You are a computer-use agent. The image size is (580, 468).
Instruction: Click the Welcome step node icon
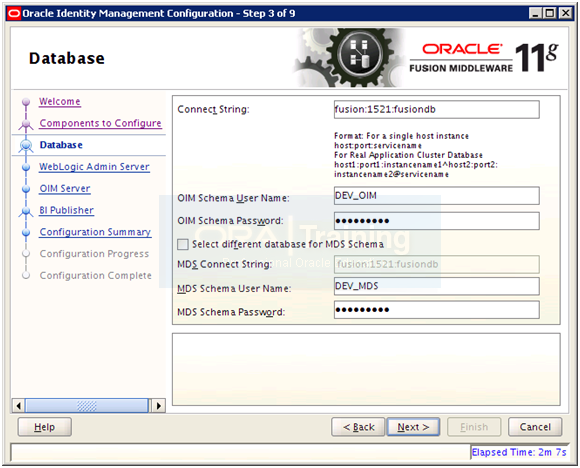point(26,101)
